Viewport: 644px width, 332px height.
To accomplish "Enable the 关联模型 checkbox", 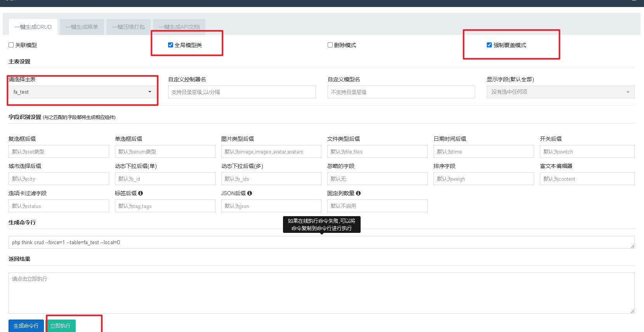I will click(11, 45).
